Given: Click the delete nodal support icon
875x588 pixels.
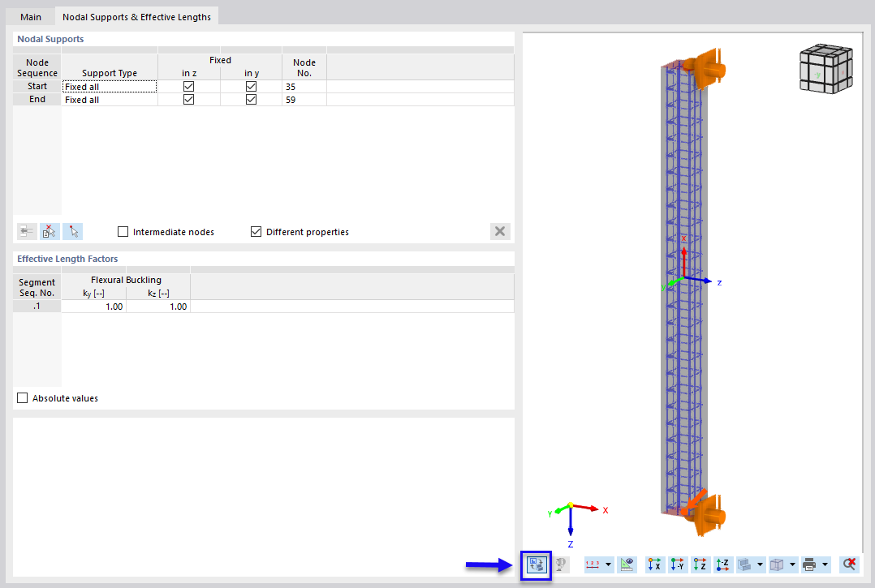Looking at the screenshot, I should click(49, 231).
